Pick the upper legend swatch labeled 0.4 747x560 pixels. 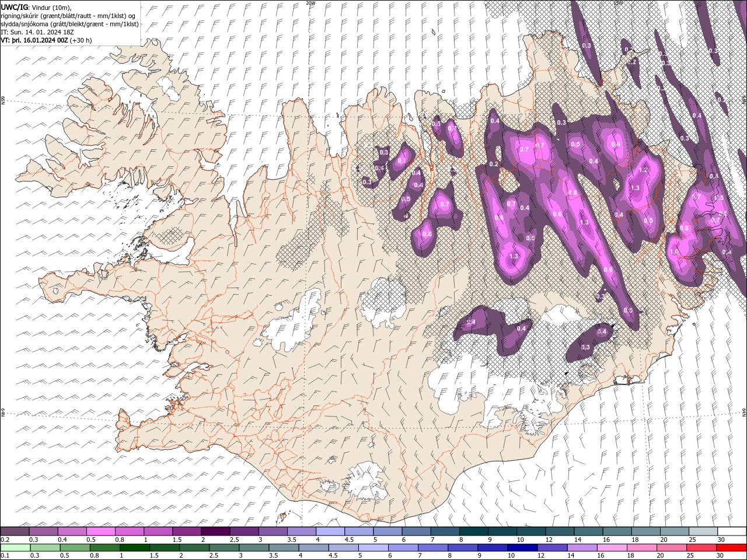point(72,531)
